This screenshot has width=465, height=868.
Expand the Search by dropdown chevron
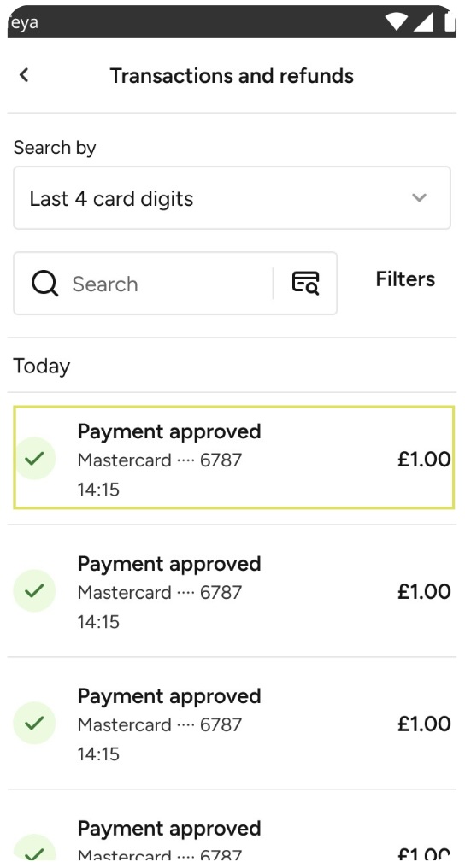[x=420, y=197]
